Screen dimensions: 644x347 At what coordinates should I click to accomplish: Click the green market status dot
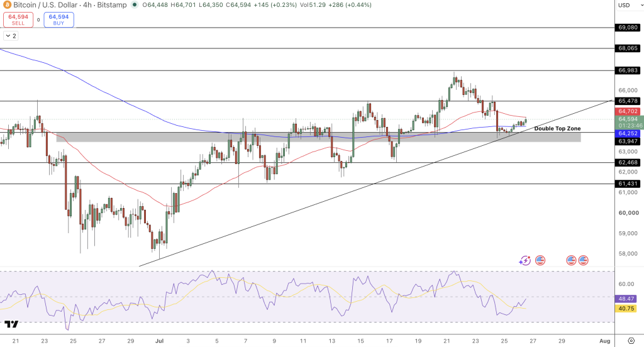[135, 5]
